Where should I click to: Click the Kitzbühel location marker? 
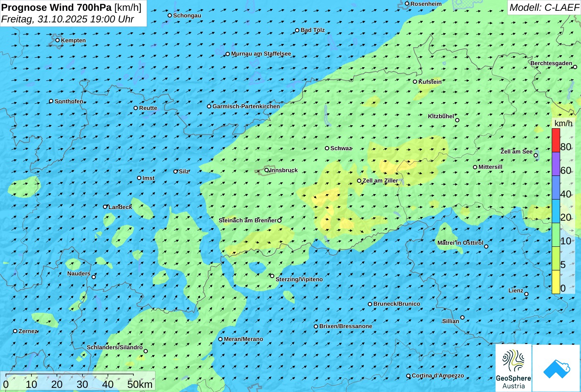click(x=457, y=120)
